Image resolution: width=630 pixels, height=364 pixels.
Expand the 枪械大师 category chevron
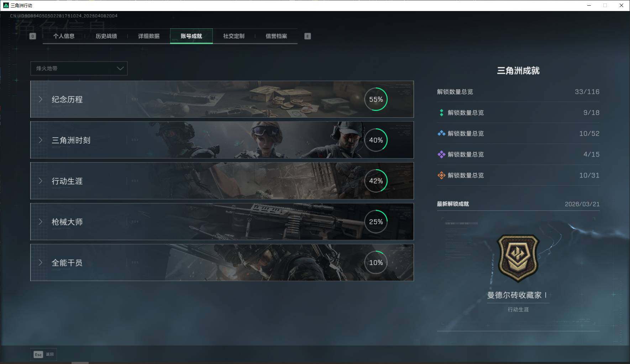40,222
